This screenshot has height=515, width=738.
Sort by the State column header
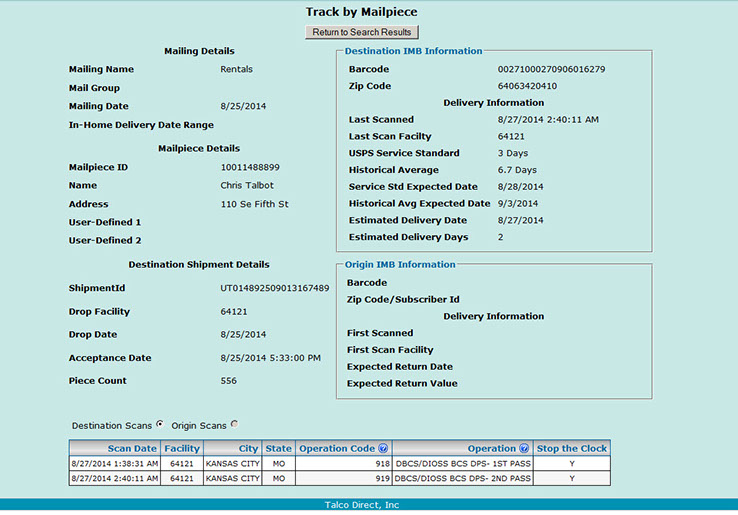coord(279,448)
